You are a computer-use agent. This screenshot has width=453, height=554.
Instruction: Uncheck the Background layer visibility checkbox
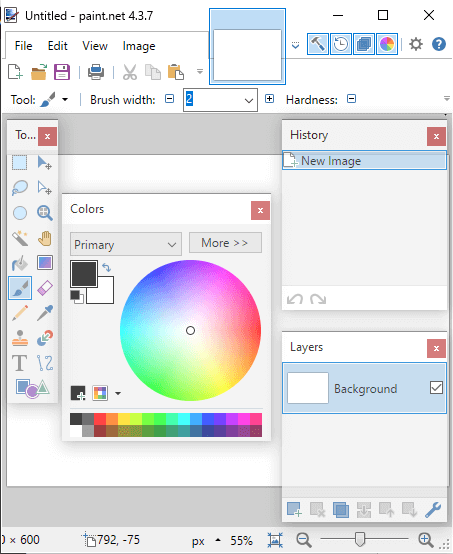pyautogui.click(x=436, y=388)
